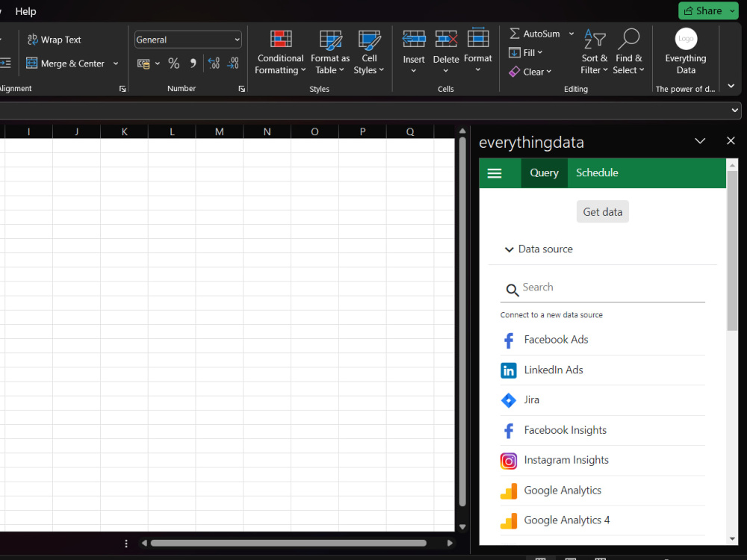
Task: Open Format as Table gallery
Action: click(330, 52)
